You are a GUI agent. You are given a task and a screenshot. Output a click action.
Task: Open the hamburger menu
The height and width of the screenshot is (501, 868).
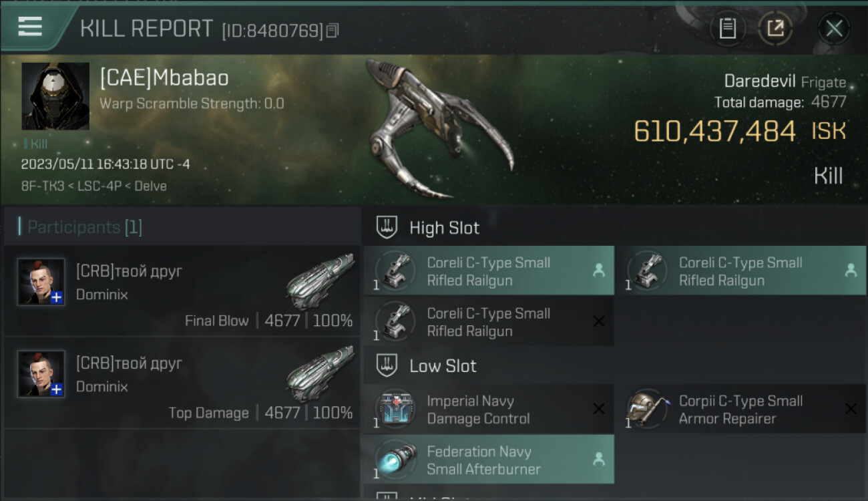click(30, 26)
